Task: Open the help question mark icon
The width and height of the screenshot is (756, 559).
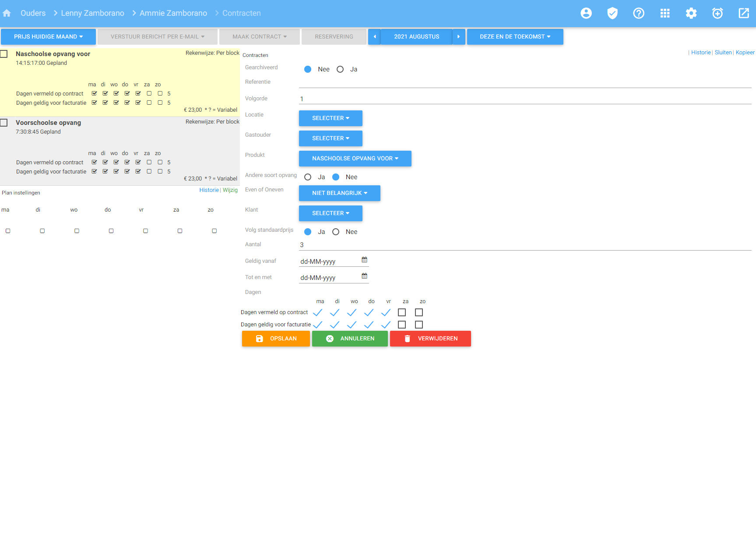Action: pos(638,13)
